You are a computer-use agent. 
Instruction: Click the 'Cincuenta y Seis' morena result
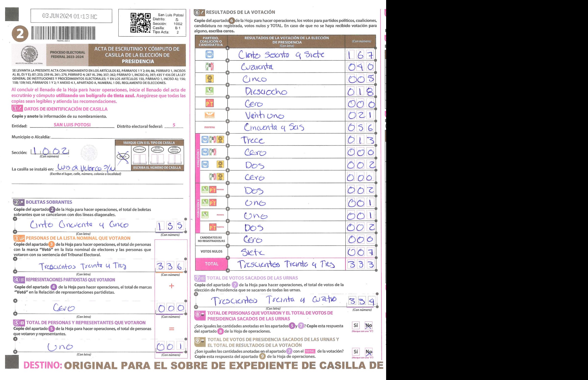coord(274,127)
